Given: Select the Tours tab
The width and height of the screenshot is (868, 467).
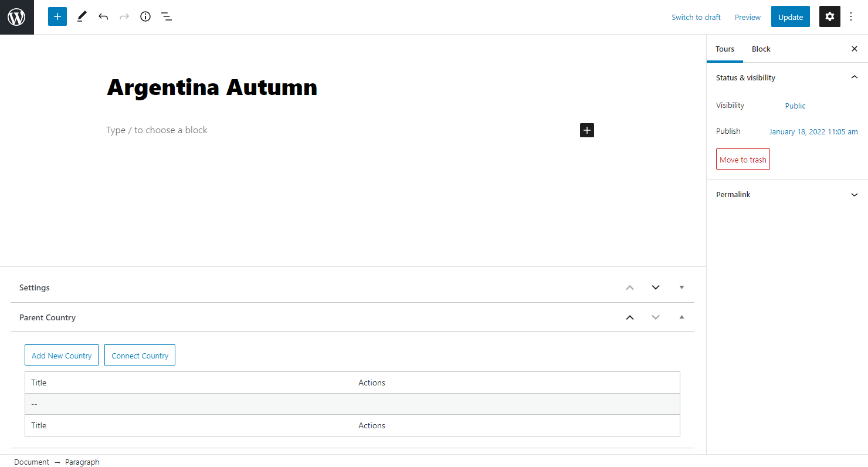Looking at the screenshot, I should 725,49.
